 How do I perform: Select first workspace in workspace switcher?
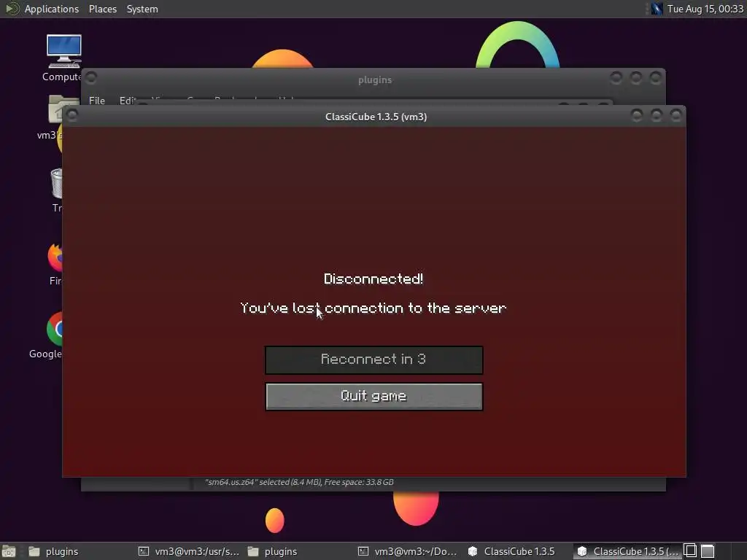pyautogui.click(x=690, y=551)
